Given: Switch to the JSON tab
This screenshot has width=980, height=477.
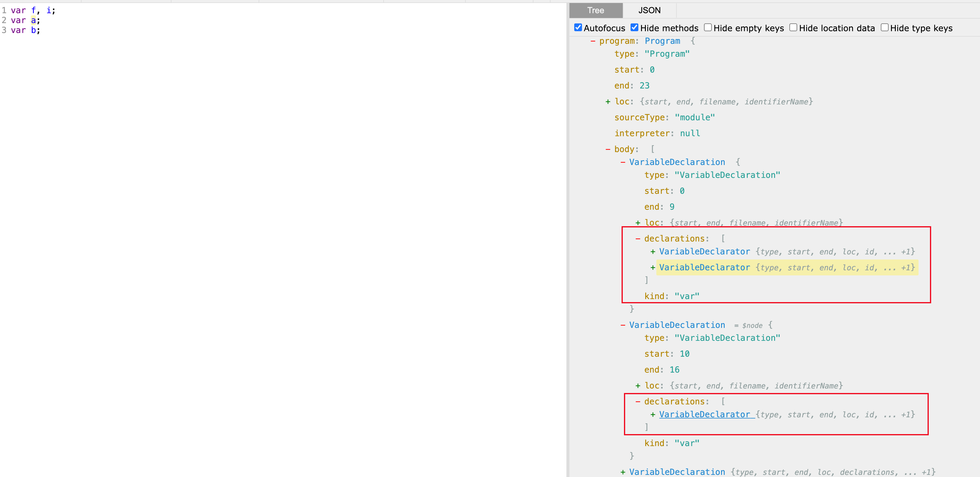Looking at the screenshot, I should tap(649, 10).
